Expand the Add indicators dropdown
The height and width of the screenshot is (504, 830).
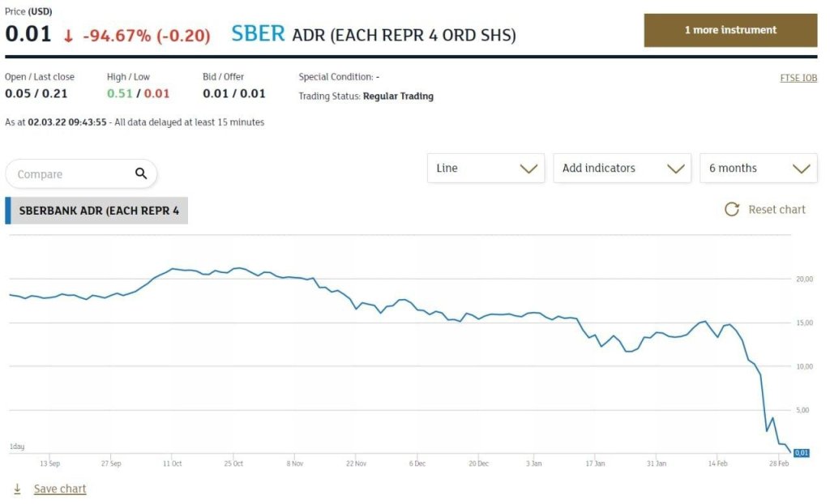[622, 169]
